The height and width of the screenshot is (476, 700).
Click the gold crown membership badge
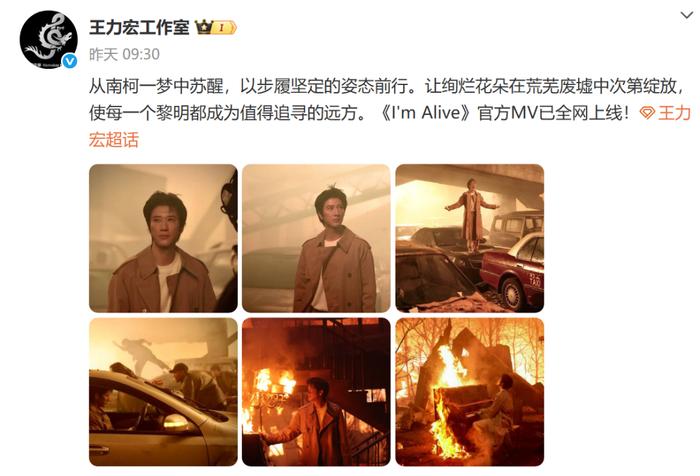(204, 28)
